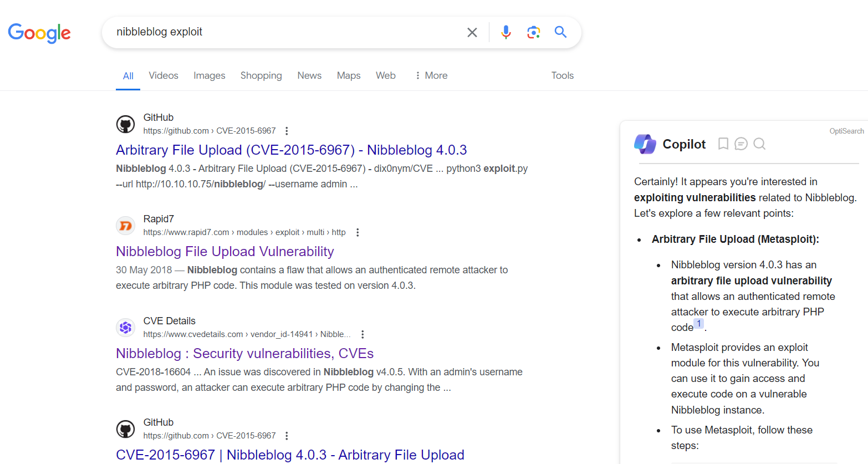Select the All tab
The height and width of the screenshot is (464, 868).
(x=128, y=76)
